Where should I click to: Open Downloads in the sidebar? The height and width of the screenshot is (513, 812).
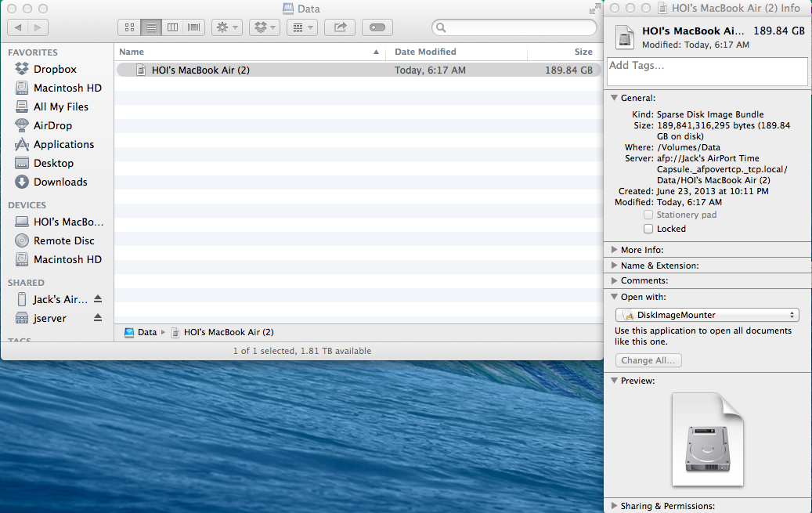click(60, 182)
